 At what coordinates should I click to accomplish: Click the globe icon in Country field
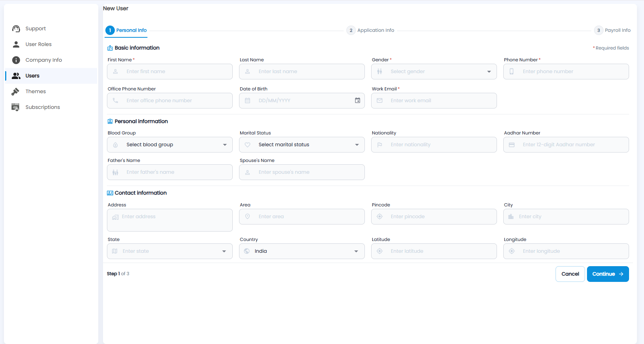click(x=247, y=251)
